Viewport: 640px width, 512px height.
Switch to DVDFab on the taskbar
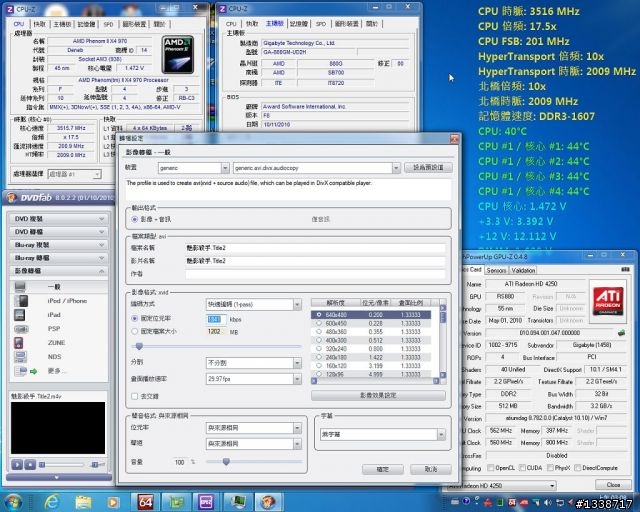269,502
